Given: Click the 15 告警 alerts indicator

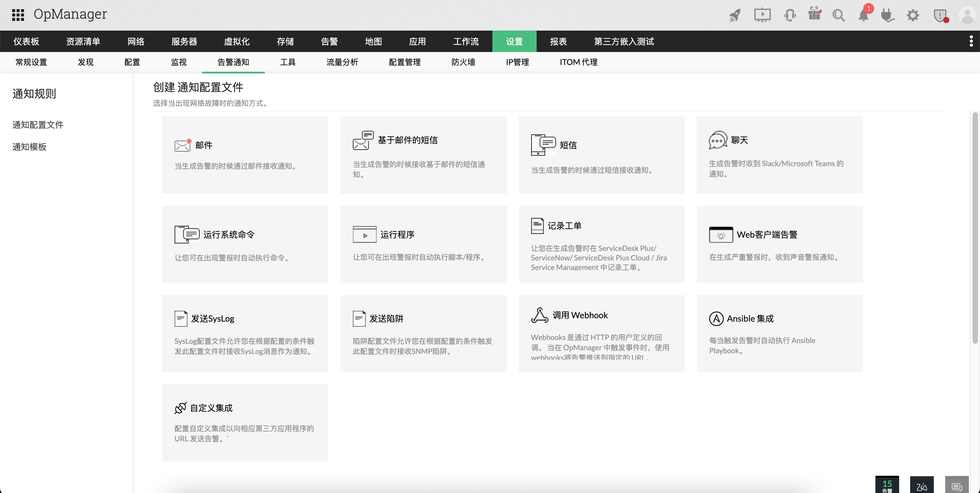Looking at the screenshot, I should point(887,485).
